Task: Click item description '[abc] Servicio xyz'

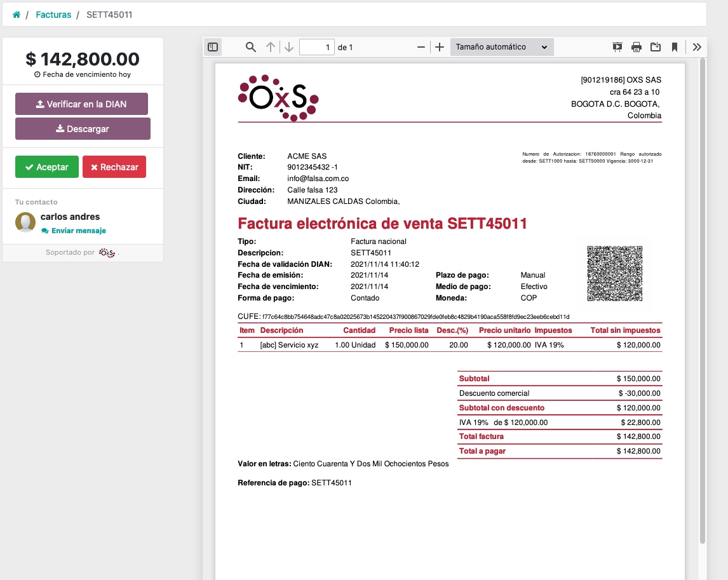Action: pos(289,345)
